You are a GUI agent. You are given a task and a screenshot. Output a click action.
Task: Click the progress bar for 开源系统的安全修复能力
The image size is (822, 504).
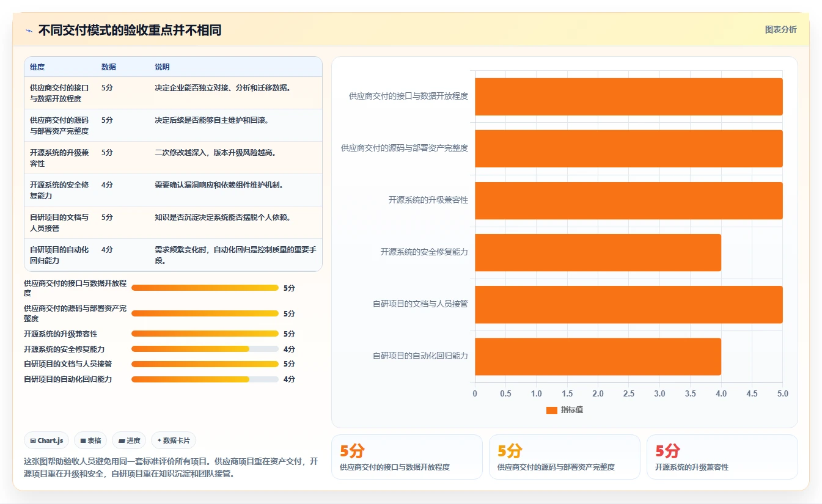pyautogui.click(x=205, y=349)
